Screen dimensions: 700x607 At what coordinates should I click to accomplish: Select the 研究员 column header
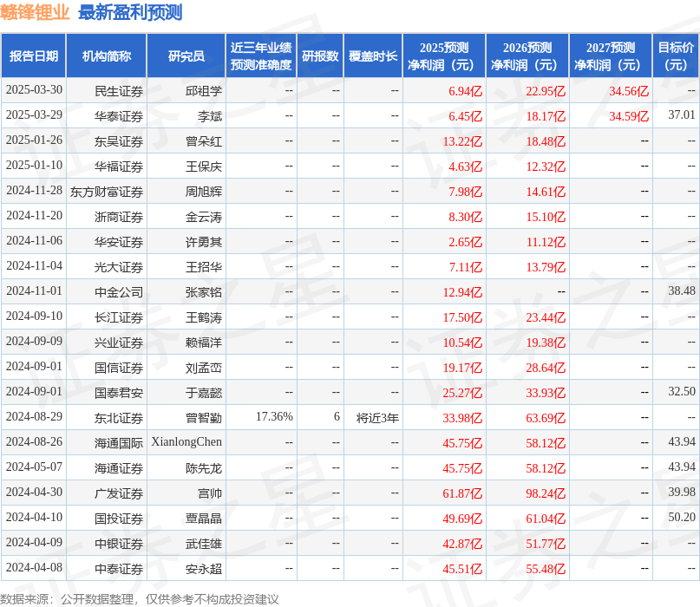186,55
